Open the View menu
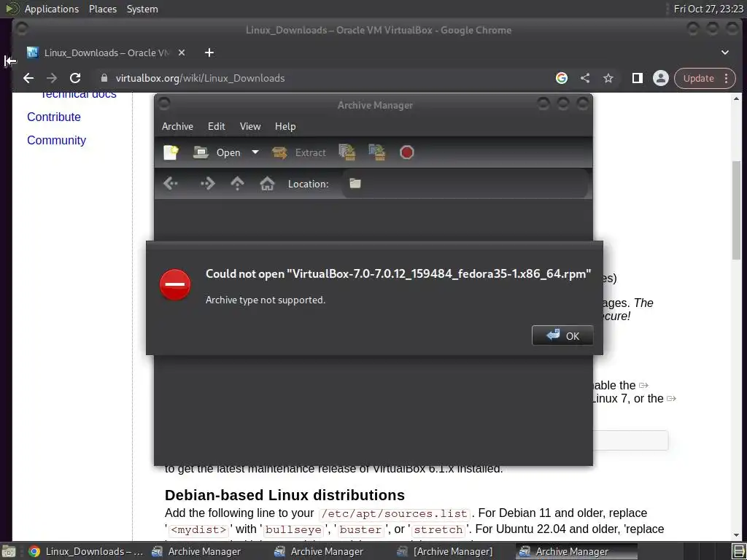This screenshot has height=560, width=747. (250, 126)
